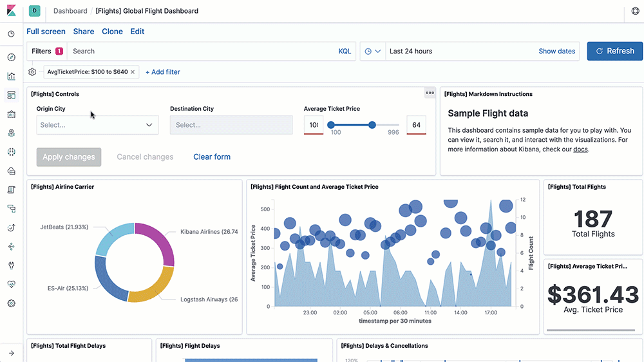The image size is (644, 362).
Task: Click the Add filter link
Action: [x=163, y=72]
